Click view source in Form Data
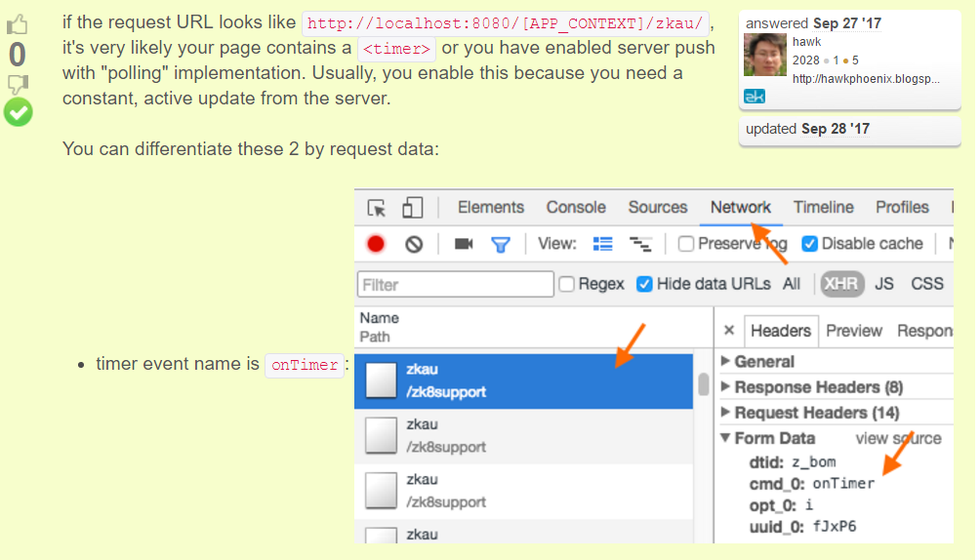 (x=898, y=439)
